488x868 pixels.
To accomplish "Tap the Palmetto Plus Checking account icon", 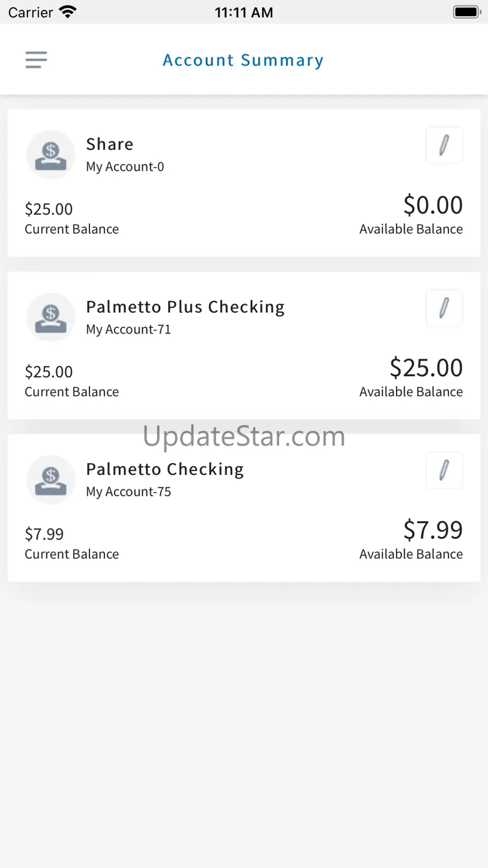I will [51, 317].
